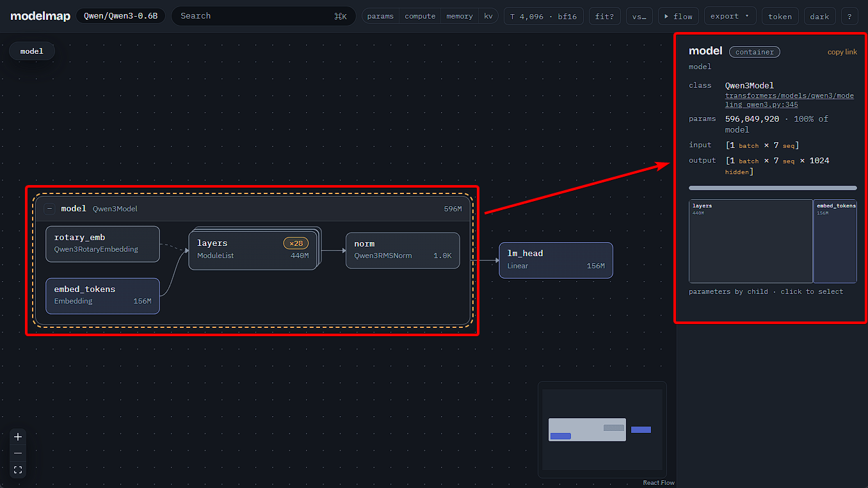Toggle dark mode
Viewport: 868px width, 488px height.
tap(819, 16)
